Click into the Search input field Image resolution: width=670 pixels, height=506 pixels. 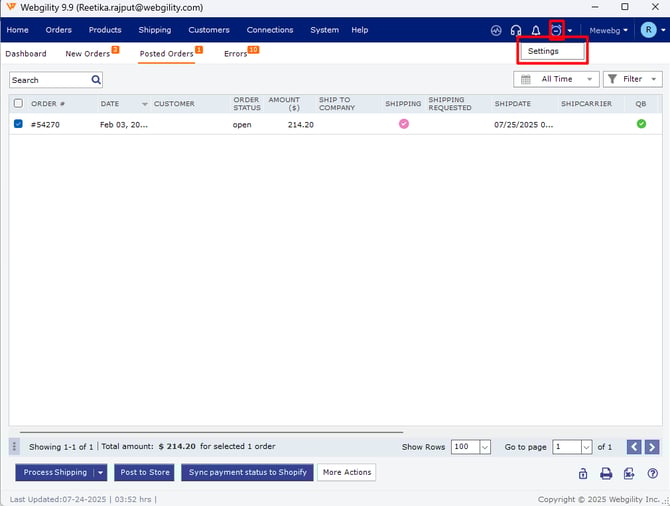pos(48,80)
